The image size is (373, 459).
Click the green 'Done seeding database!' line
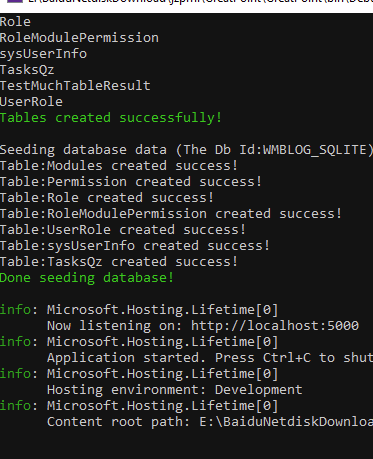[x=87, y=278]
